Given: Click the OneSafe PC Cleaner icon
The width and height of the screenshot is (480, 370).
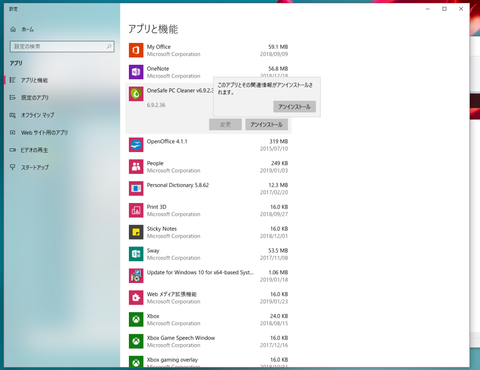Looking at the screenshot, I should [x=136, y=94].
